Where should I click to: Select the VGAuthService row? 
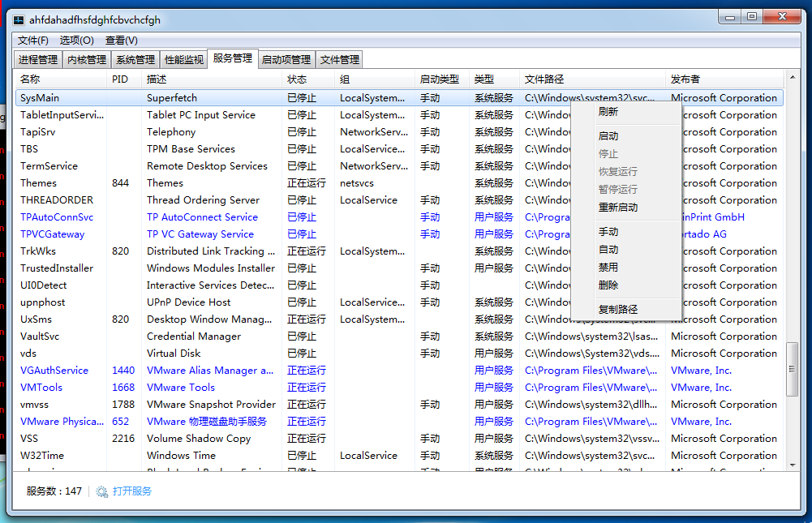click(x=399, y=371)
